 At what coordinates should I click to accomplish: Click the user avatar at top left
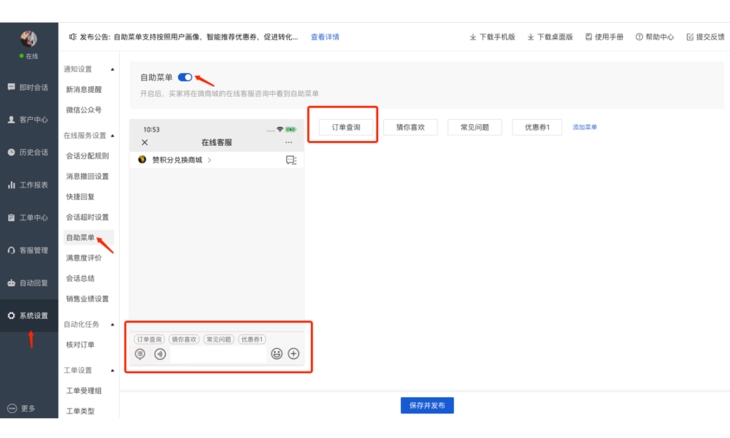point(29,39)
